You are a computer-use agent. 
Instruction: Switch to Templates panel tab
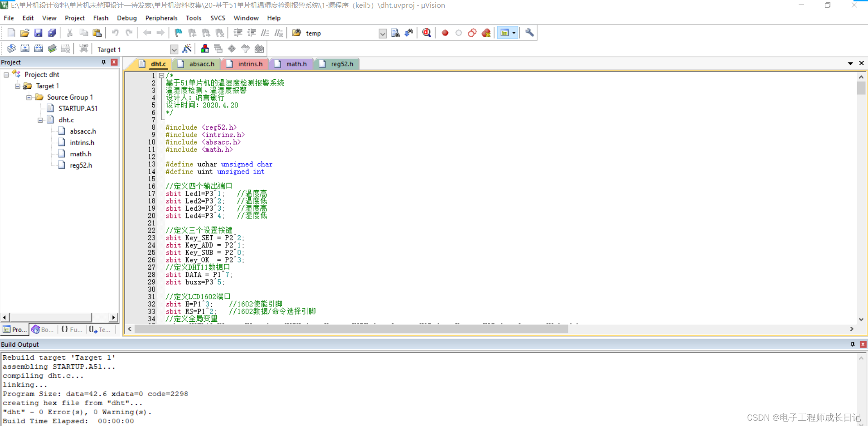tap(100, 329)
